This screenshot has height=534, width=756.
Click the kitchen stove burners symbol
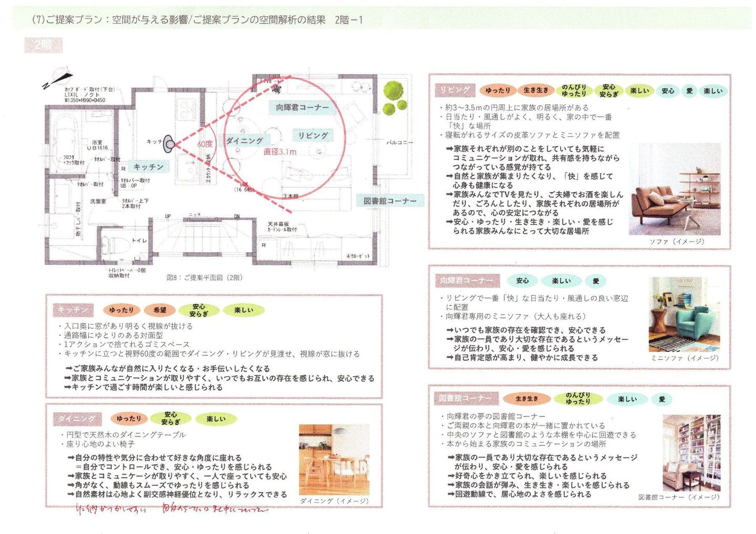(x=186, y=109)
